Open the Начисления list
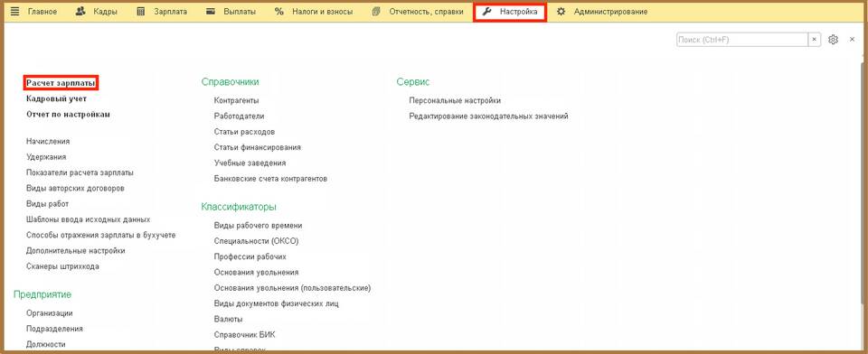Image resolution: width=868 pixels, height=354 pixels. coord(48,142)
